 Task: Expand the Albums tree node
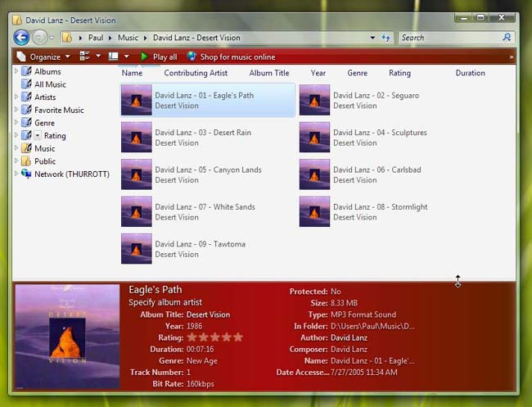coord(16,71)
